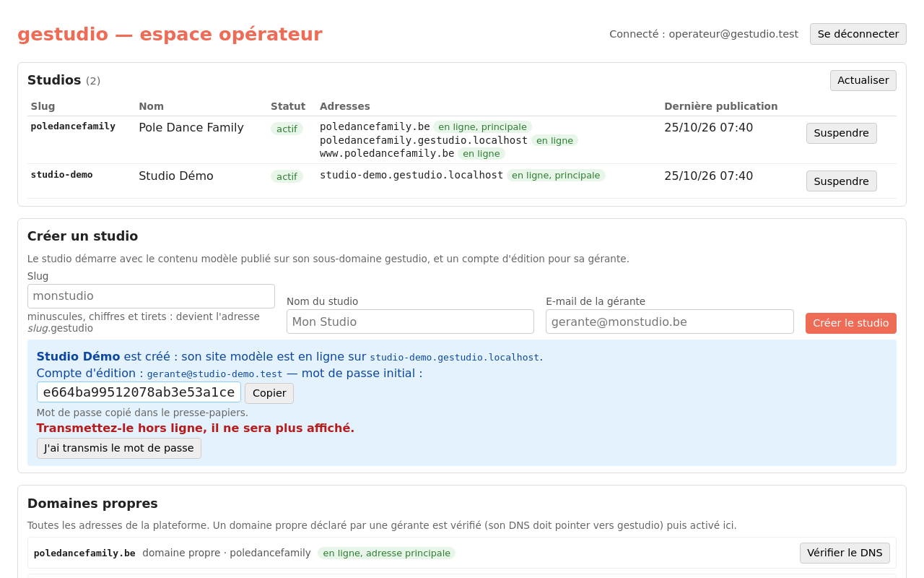Focus the E-mail de la gérante field
The image size is (924, 578).
pos(669,322)
